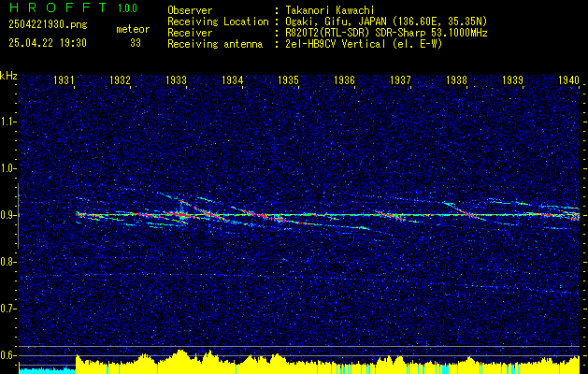
Task: Click the 1934 time marker
Action: 232,79
